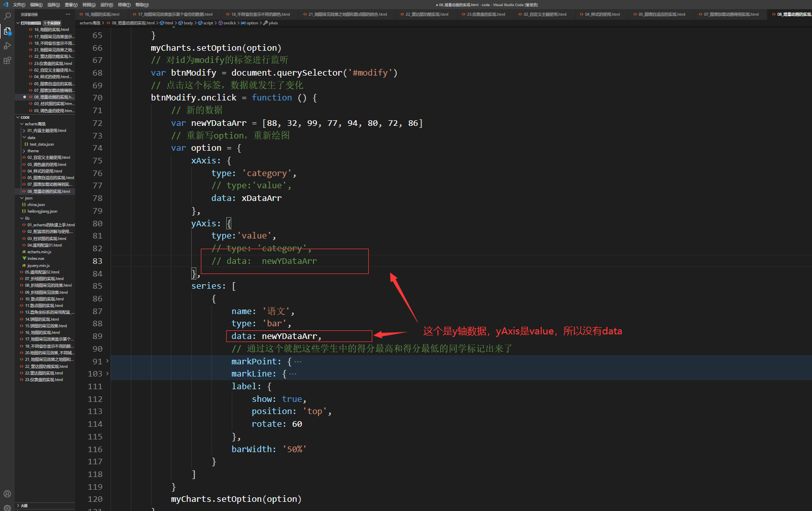Switch to the 23.仪表盘的实现.html editor tab
This screenshot has width=812, height=511.
[x=486, y=14]
